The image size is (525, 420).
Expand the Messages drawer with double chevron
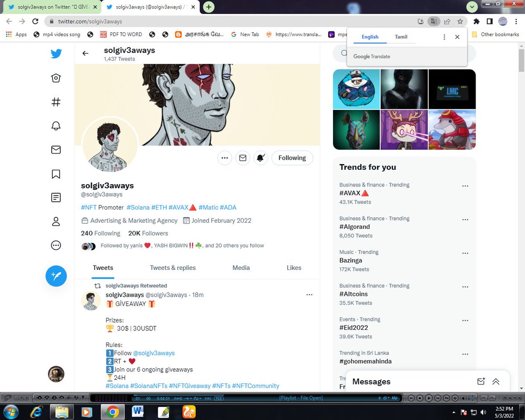pyautogui.click(x=496, y=381)
